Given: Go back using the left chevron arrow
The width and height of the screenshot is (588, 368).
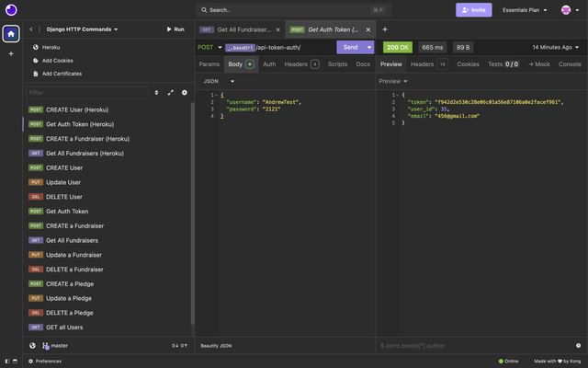Looking at the screenshot, I should click(x=31, y=29).
